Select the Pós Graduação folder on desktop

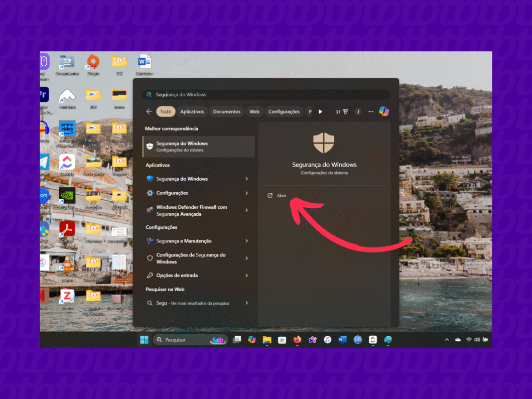(x=93, y=269)
